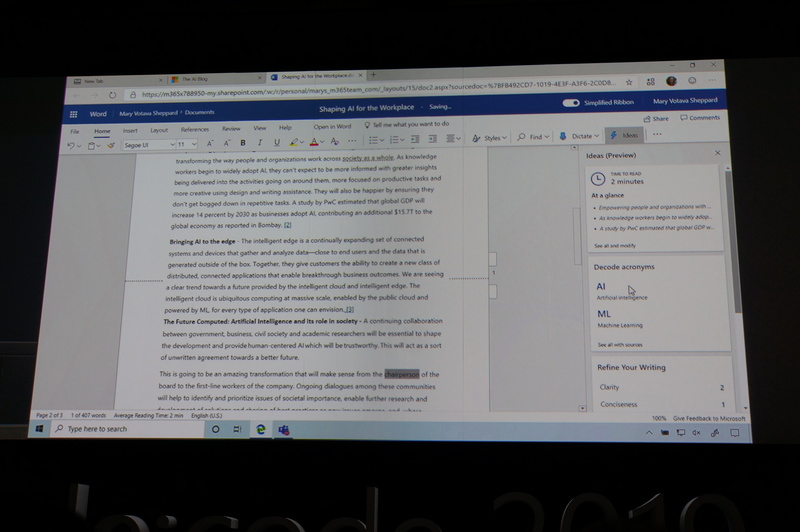Click Tell me what you want to do box
800x532 pixels.
pos(407,124)
